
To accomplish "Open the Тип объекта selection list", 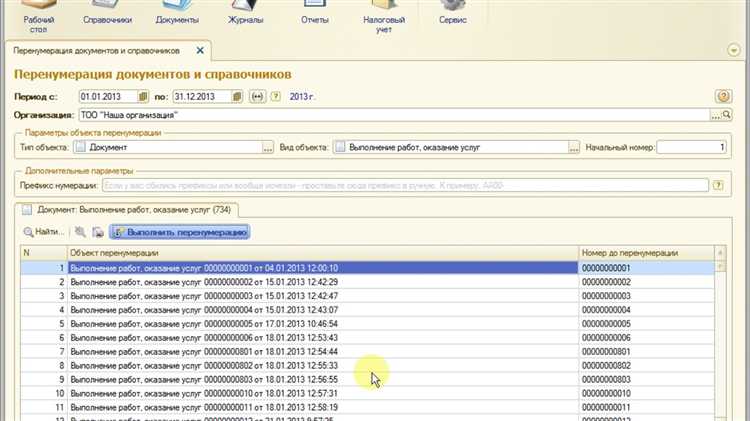I will coord(267,148).
